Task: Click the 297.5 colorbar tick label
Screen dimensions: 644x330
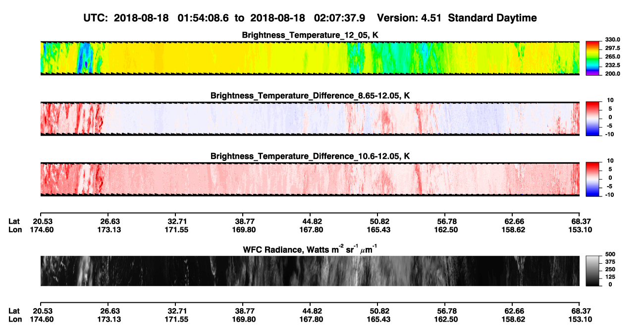Action: [x=612, y=48]
